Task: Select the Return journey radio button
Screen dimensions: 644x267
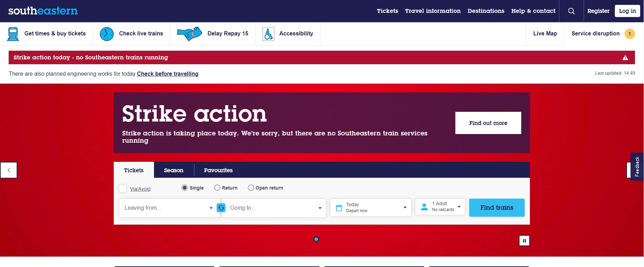Action: click(x=217, y=188)
